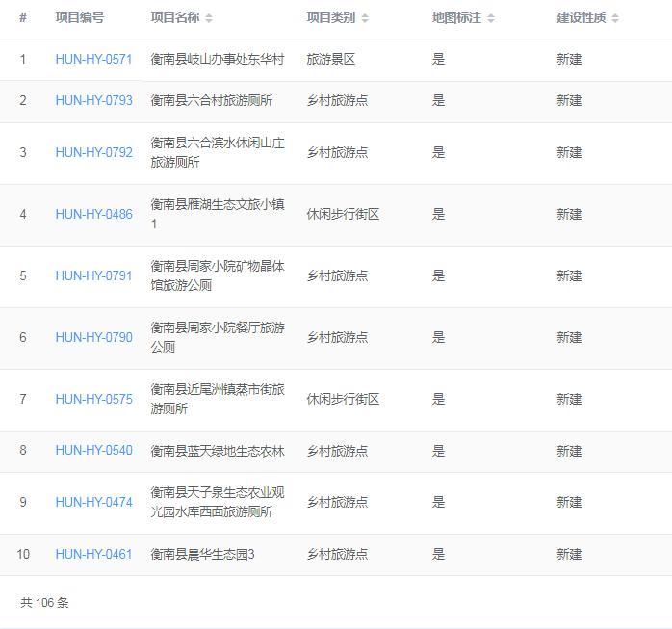Screen dimensions: 672x629
Task: Click the 共 106 条 total count text
Action: point(44,603)
